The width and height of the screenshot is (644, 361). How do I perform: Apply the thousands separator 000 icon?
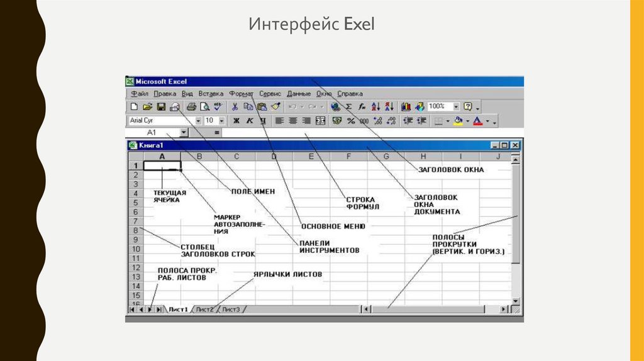(x=364, y=121)
